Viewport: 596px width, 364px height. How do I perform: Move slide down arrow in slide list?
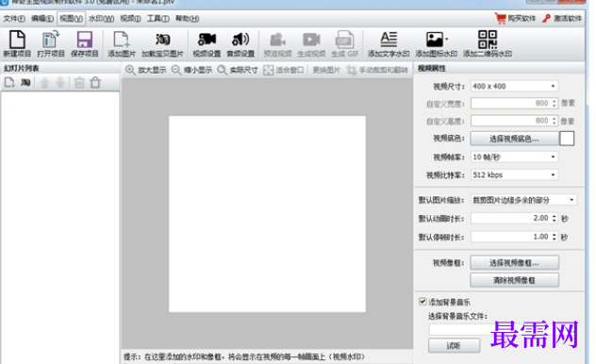click(x=60, y=82)
